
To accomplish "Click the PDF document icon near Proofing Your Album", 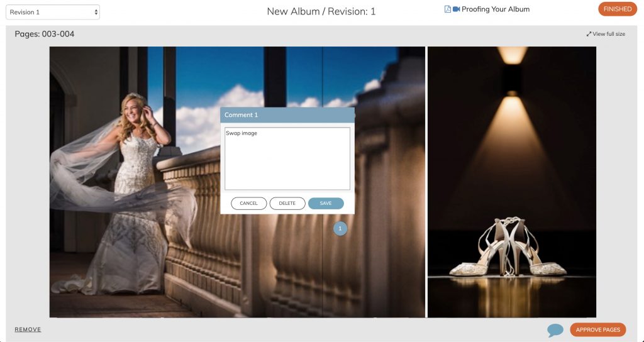I will (448, 9).
